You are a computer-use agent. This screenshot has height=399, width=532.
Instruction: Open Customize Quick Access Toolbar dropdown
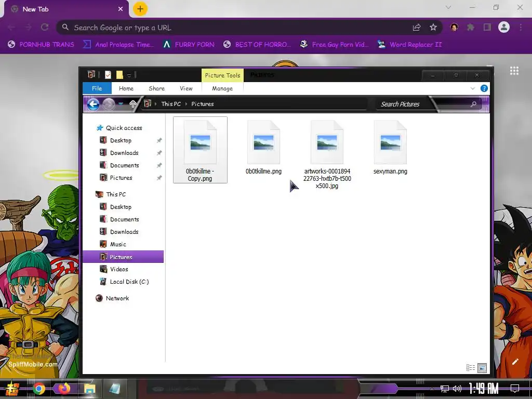[x=129, y=75]
